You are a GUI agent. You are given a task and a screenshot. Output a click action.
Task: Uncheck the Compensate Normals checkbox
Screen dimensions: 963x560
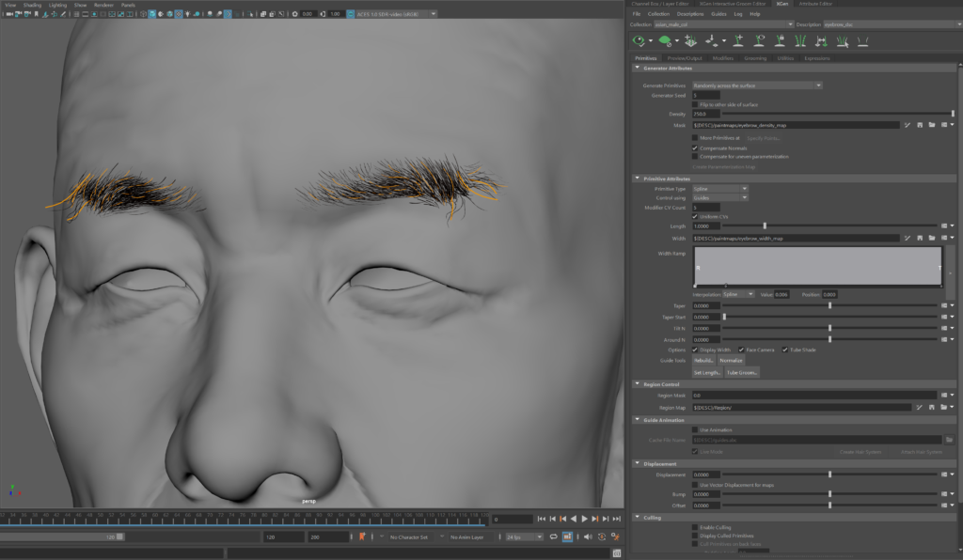pos(695,148)
